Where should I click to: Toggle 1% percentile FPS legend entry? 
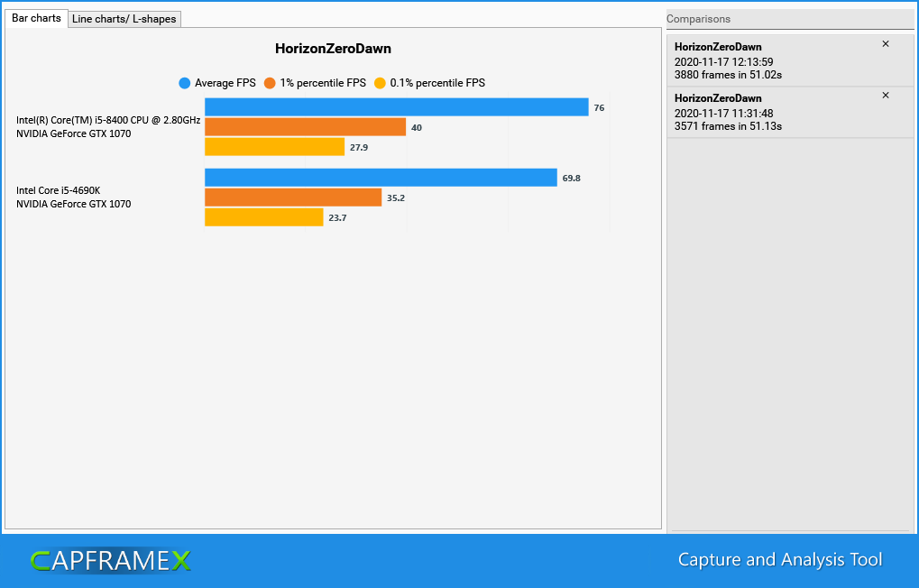pos(316,83)
